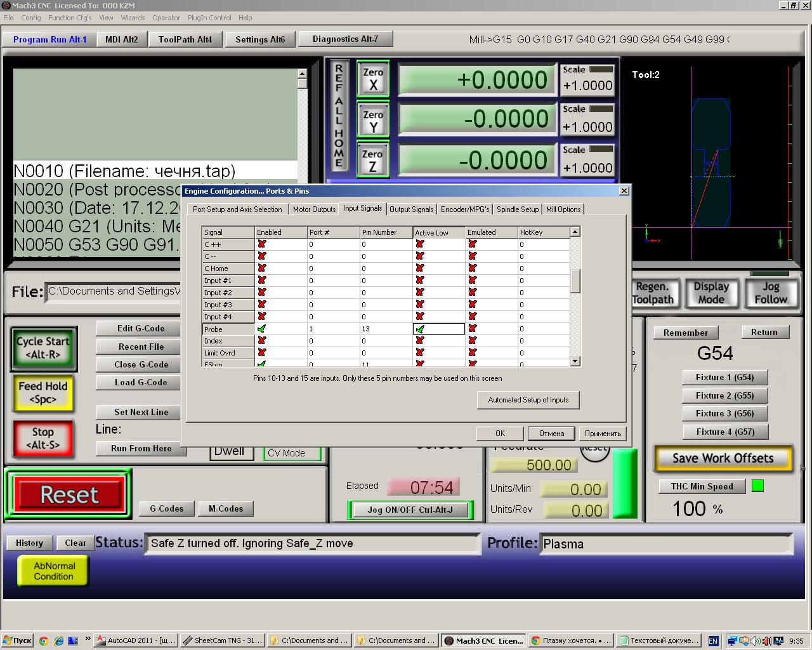Open Chrome from the quick launch bar
Viewport: 812px width, 650px height.
(43, 640)
